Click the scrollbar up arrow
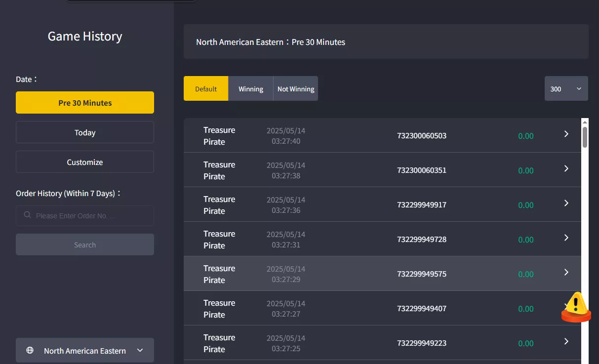Screen dimensions: 599x364 tap(585, 121)
